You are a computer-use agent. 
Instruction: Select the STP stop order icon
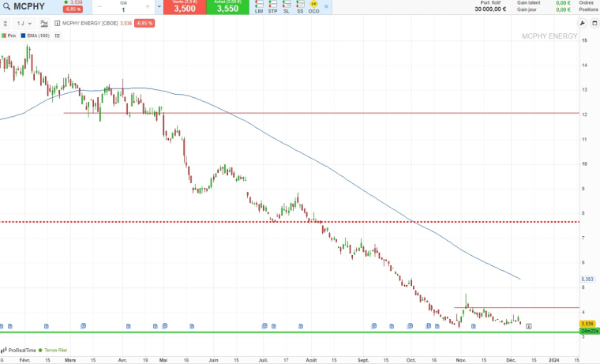coord(272,7)
